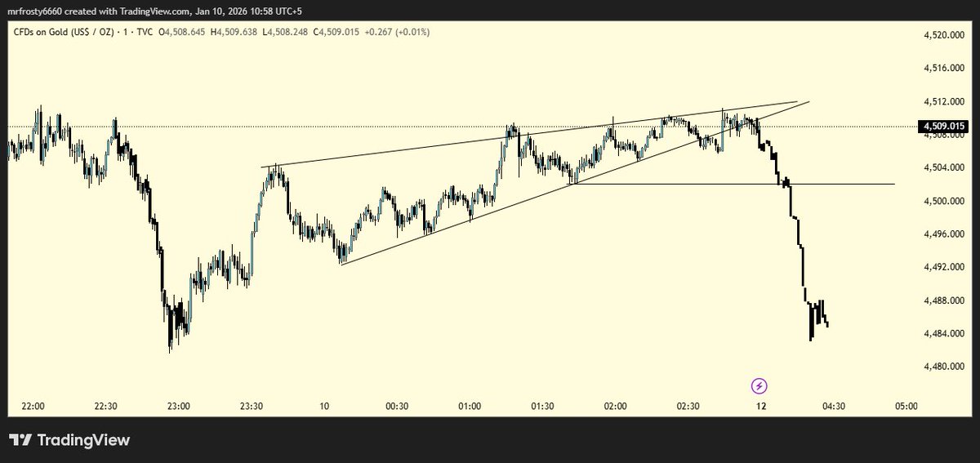The image size is (980, 463).
Task: Click the 02:30 time axis label
Action: coord(688,407)
